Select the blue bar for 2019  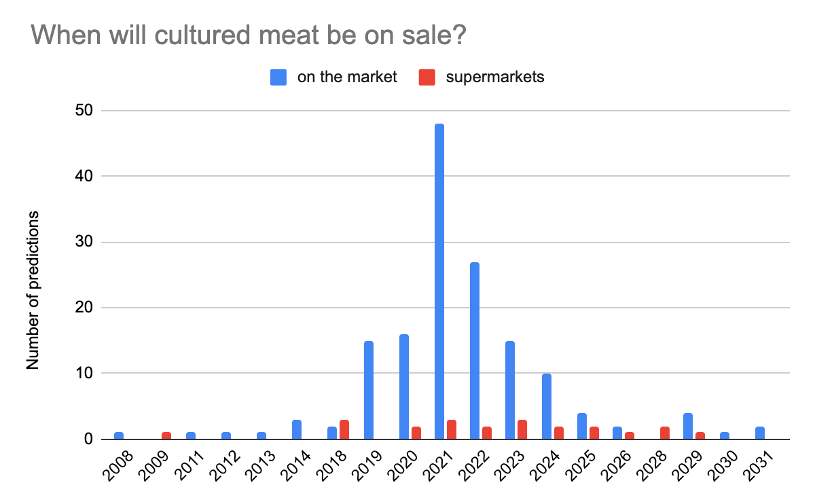(369, 390)
